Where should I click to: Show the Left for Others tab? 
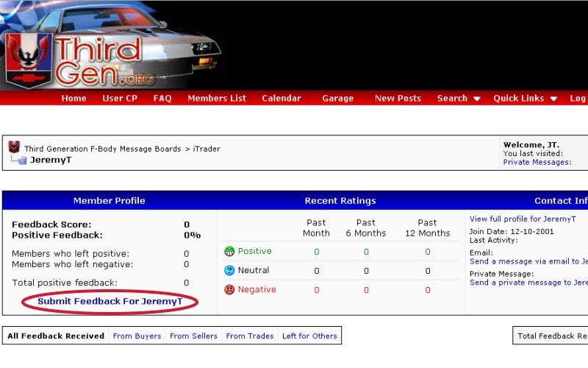pyautogui.click(x=309, y=336)
